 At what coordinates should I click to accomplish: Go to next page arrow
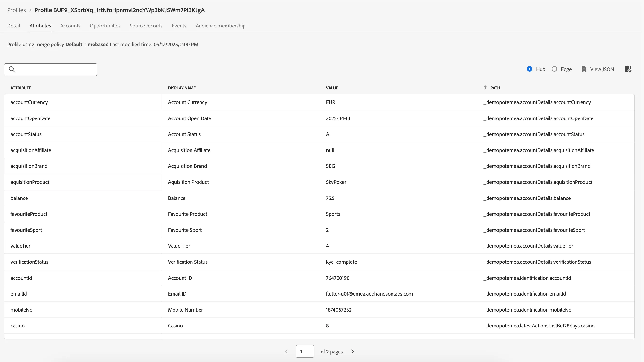(x=353, y=352)
